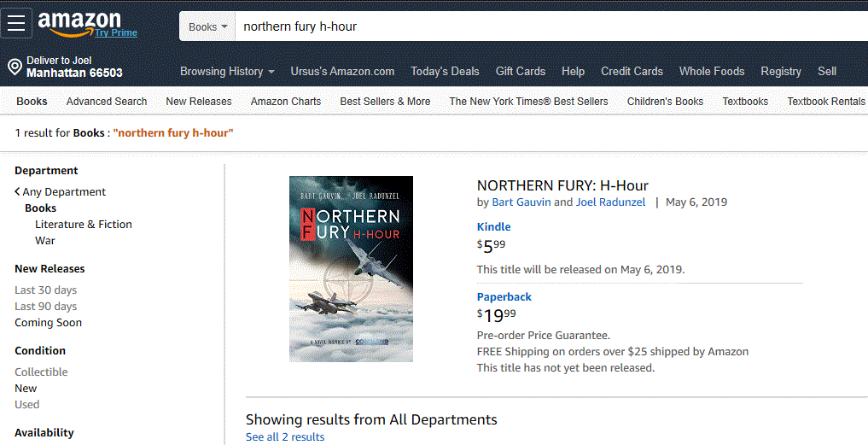Open New Releases in the Books navigation bar

point(199,102)
